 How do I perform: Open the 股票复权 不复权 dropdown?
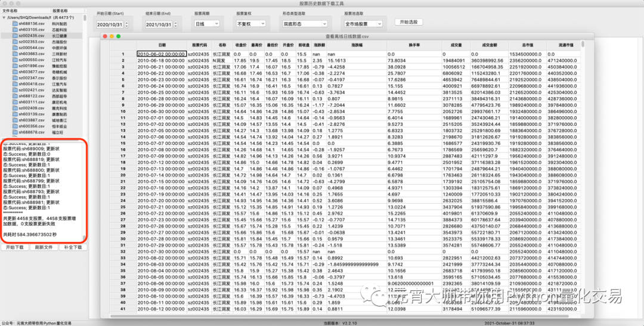click(x=250, y=24)
